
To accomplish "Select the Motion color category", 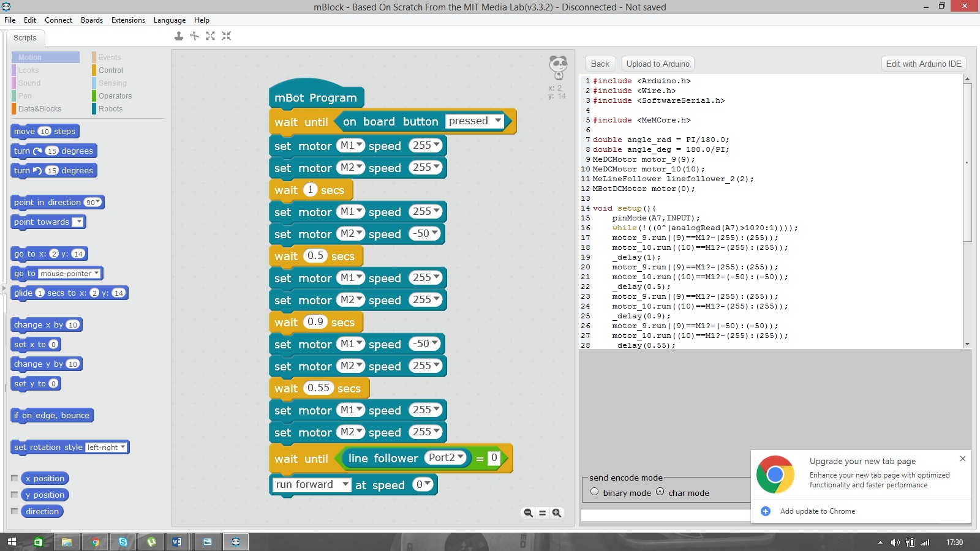I will click(46, 58).
